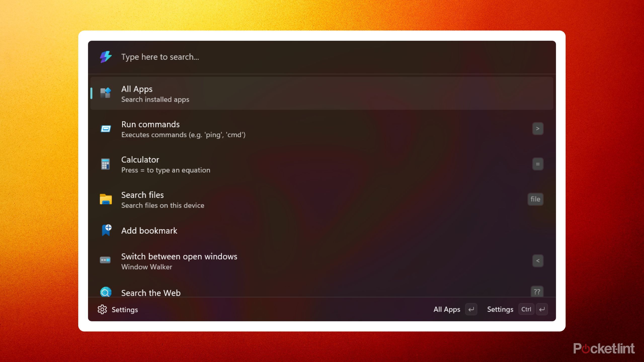Screen dimensions: 644x362
Task: Click the lightning bolt launcher icon
Action: 105,57
